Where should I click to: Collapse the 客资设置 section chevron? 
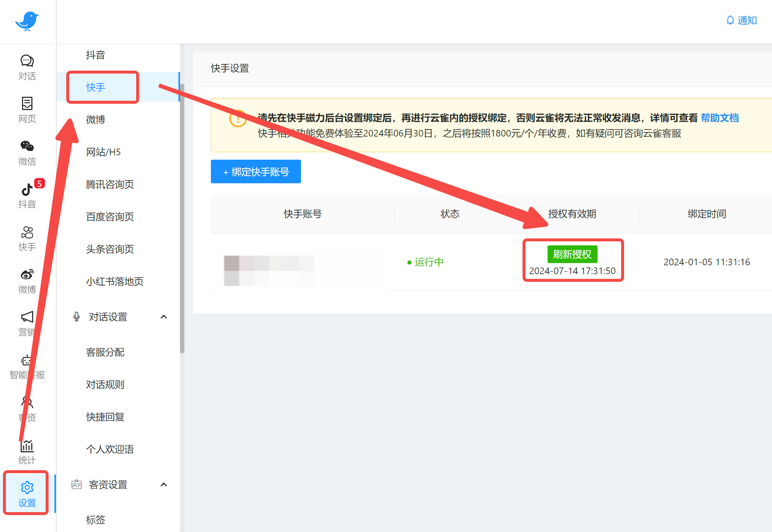(x=164, y=485)
